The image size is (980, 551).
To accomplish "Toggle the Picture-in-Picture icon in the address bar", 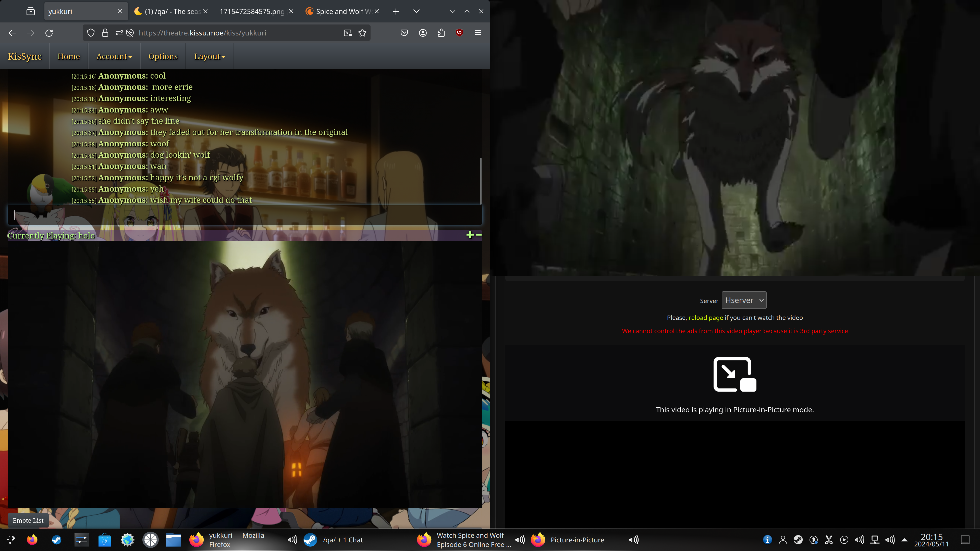I will [348, 33].
